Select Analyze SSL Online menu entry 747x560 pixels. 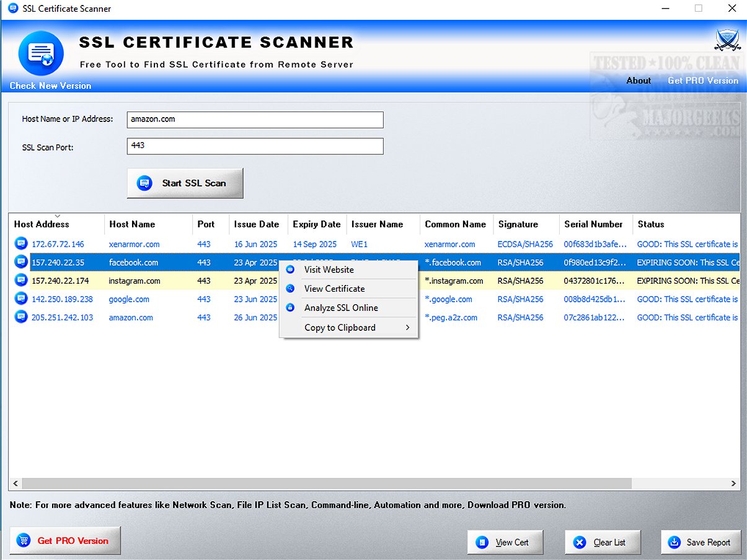pyautogui.click(x=340, y=307)
